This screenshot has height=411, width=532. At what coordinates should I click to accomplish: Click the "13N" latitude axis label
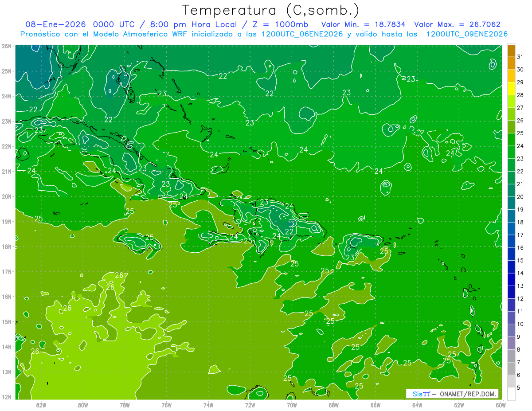(x=7, y=372)
